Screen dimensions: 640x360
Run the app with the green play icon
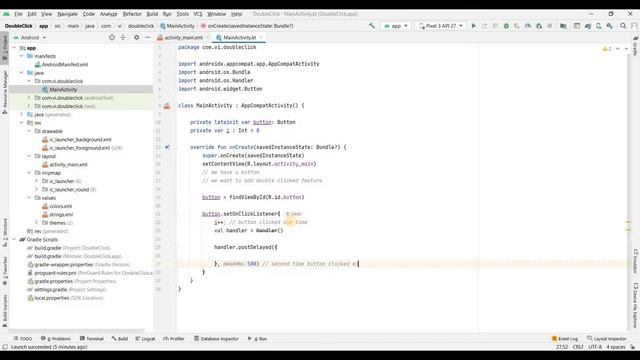coord(473,26)
